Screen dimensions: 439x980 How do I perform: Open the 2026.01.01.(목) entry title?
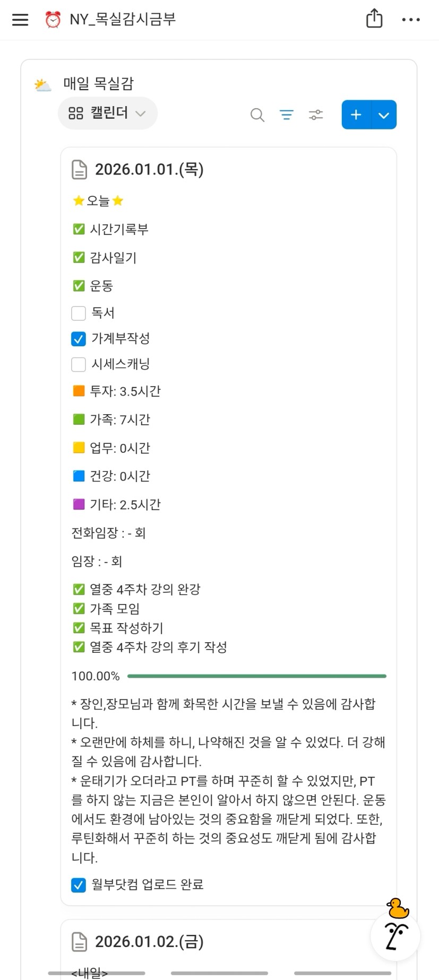click(x=149, y=170)
